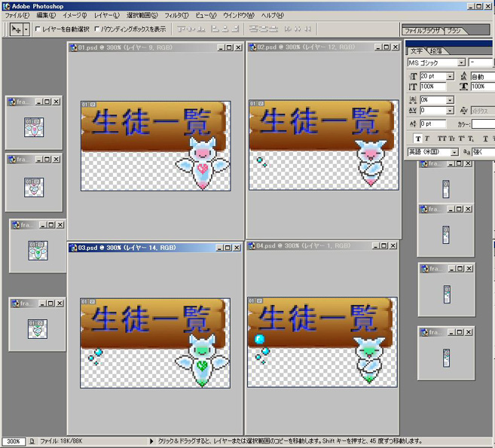Image resolution: width=495 pixels, height=448 pixels.
Task: Click the 03.psd title bar icon
Action: coord(74,248)
